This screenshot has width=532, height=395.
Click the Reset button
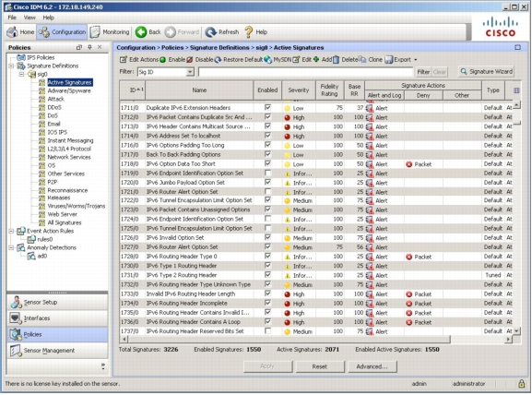pos(320,366)
